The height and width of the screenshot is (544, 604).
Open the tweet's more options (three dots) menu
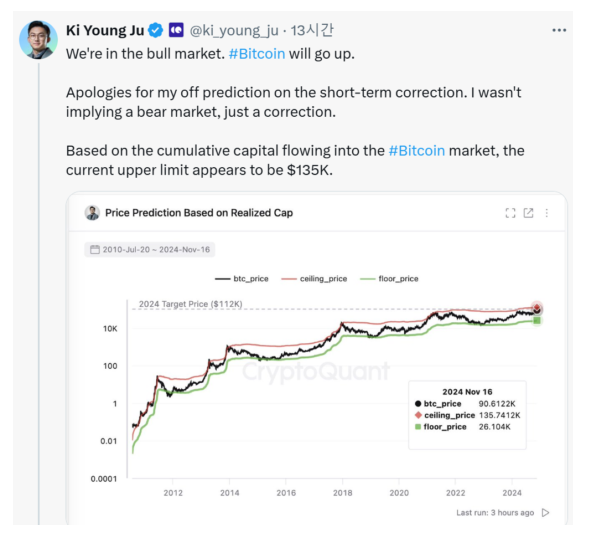559,30
